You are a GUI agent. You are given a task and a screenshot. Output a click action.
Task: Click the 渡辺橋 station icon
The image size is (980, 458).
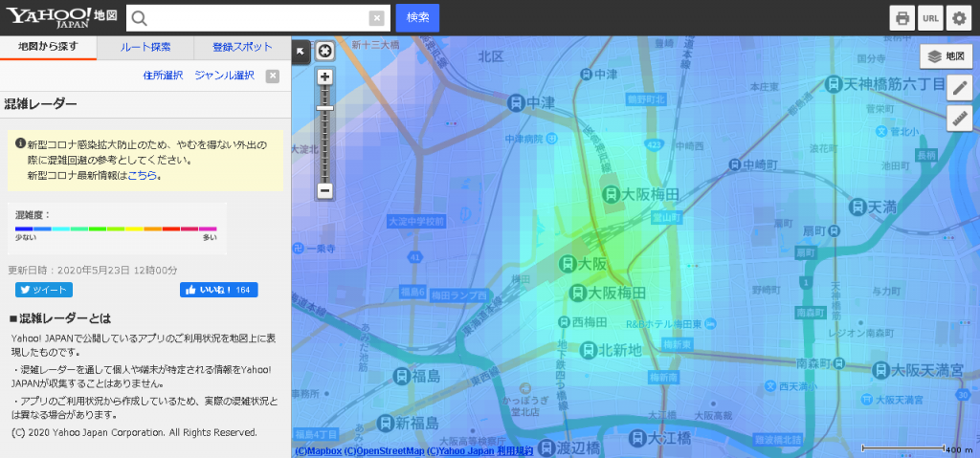(546, 448)
